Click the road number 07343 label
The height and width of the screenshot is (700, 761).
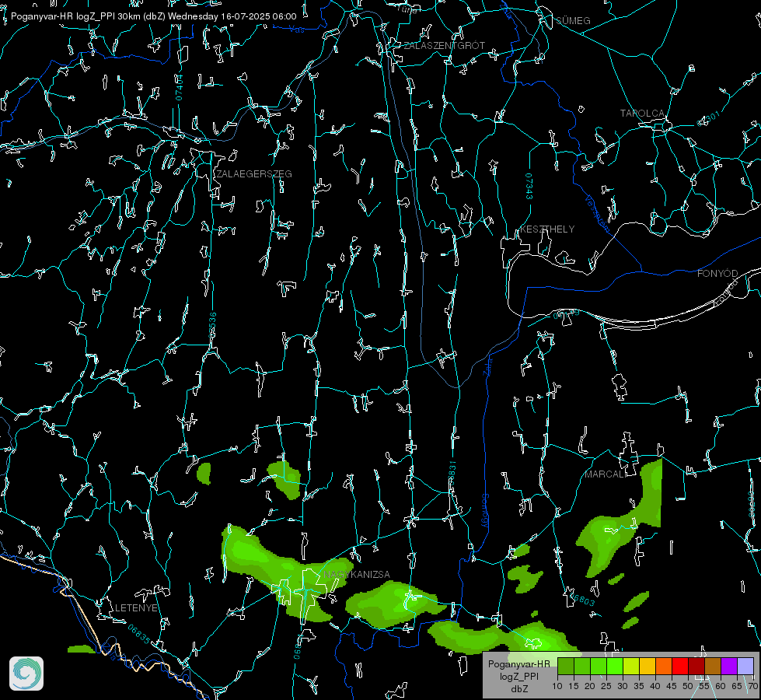coord(529,186)
